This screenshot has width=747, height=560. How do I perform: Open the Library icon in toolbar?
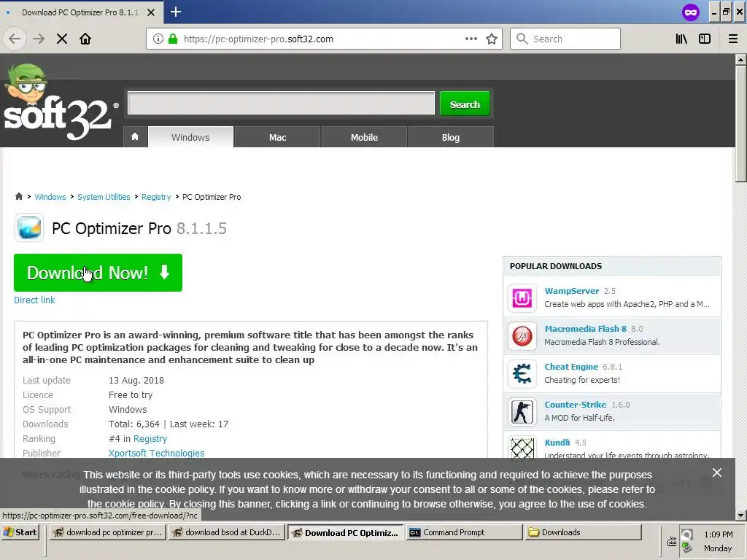click(681, 39)
